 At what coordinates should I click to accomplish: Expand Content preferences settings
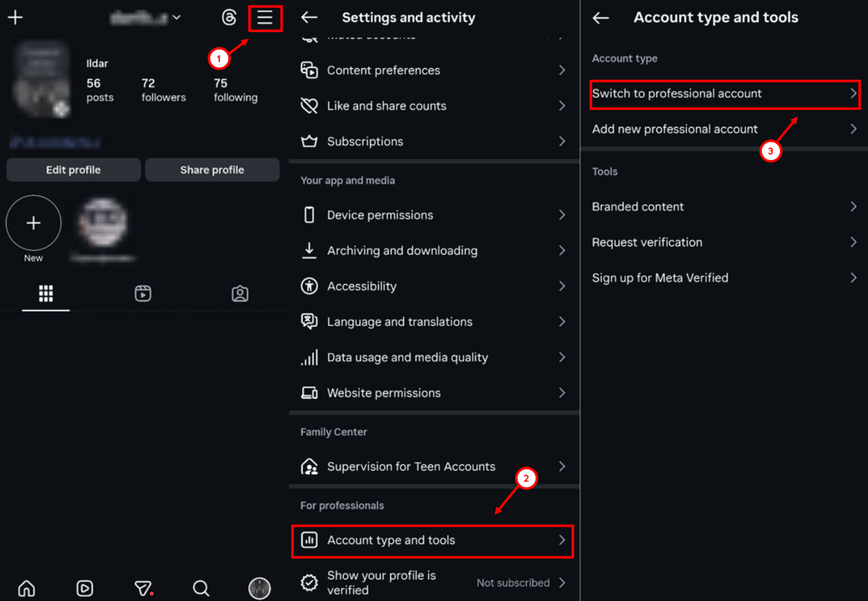[x=433, y=70]
